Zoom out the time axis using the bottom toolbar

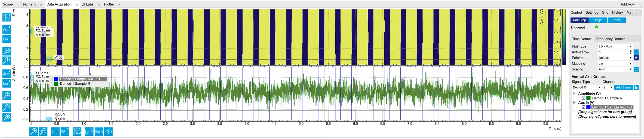tap(43, 132)
